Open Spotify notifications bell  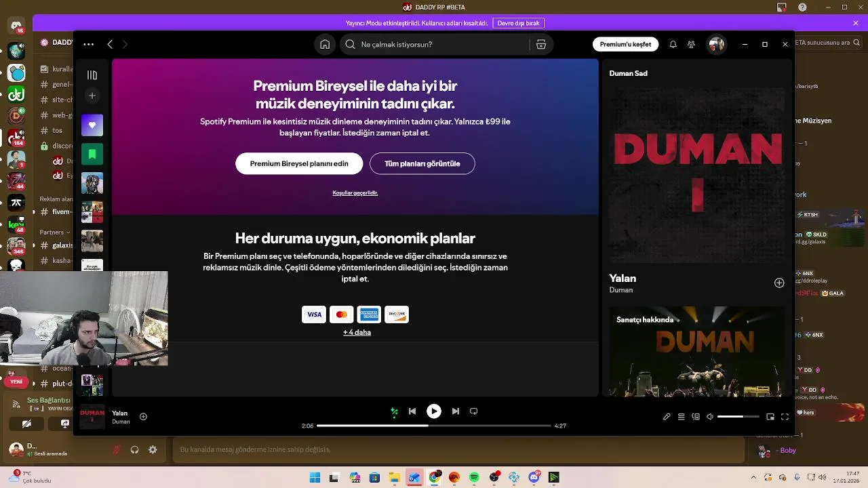[x=673, y=44]
